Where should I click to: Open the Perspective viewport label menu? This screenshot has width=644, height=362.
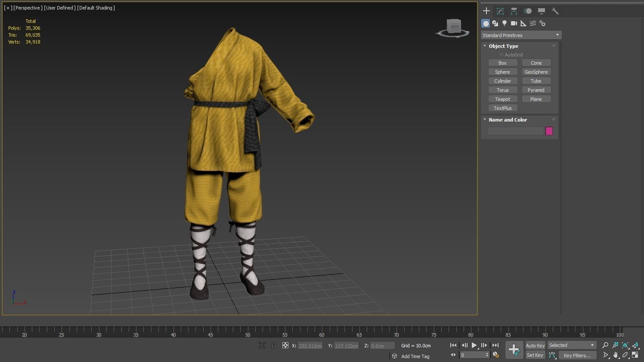[28, 8]
